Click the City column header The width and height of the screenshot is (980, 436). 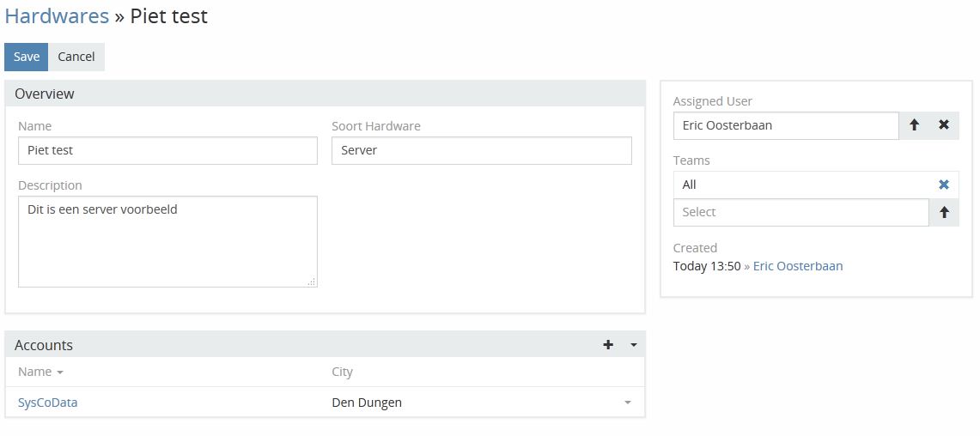(342, 372)
